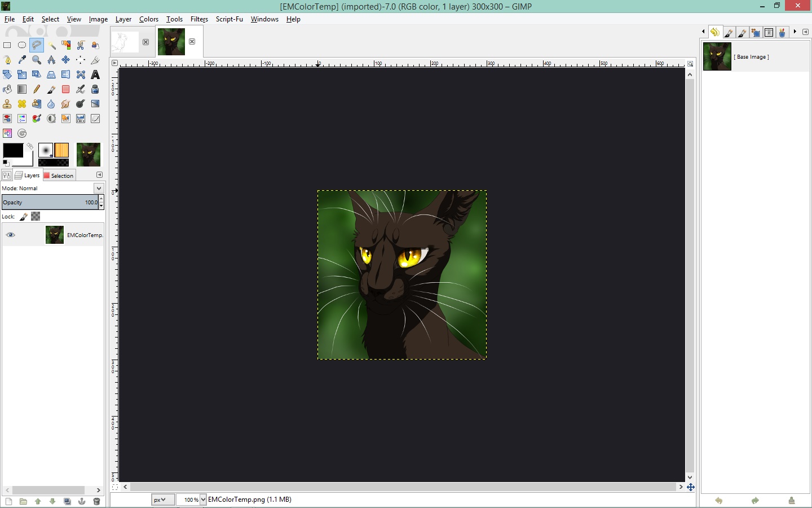The height and width of the screenshot is (508, 812).
Task: Select the Rectangle Select tool
Action: tap(7, 45)
